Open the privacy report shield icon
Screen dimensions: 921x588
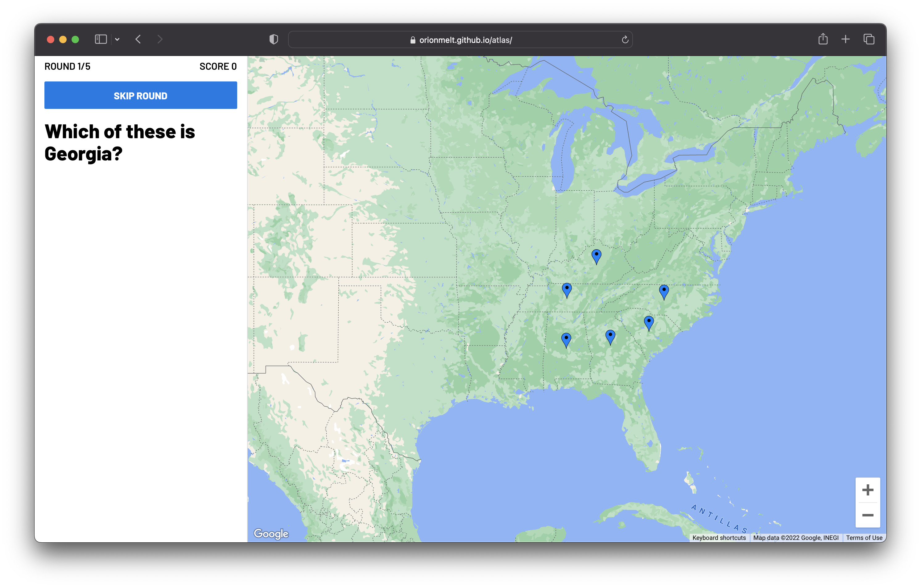click(x=274, y=39)
